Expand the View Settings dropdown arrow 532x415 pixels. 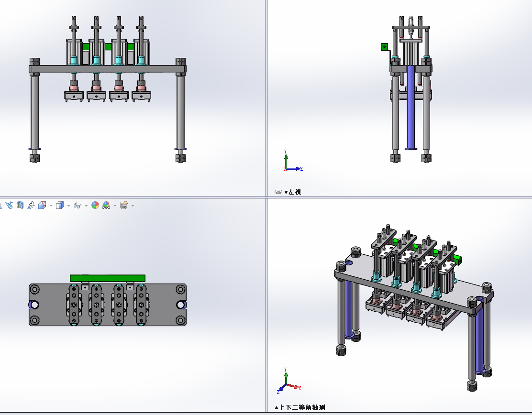[133, 206]
